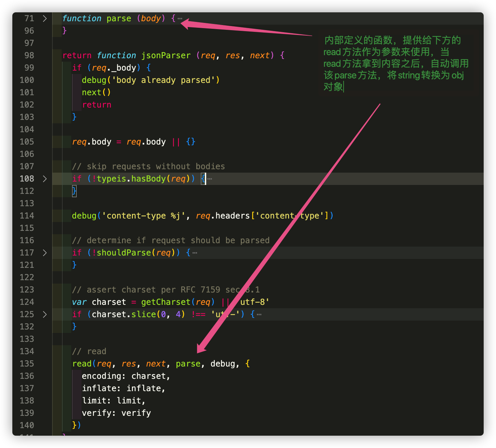Screen dimensions: 496x448
Task: Click 'verify: verify' on line 139
Action: click(116, 413)
